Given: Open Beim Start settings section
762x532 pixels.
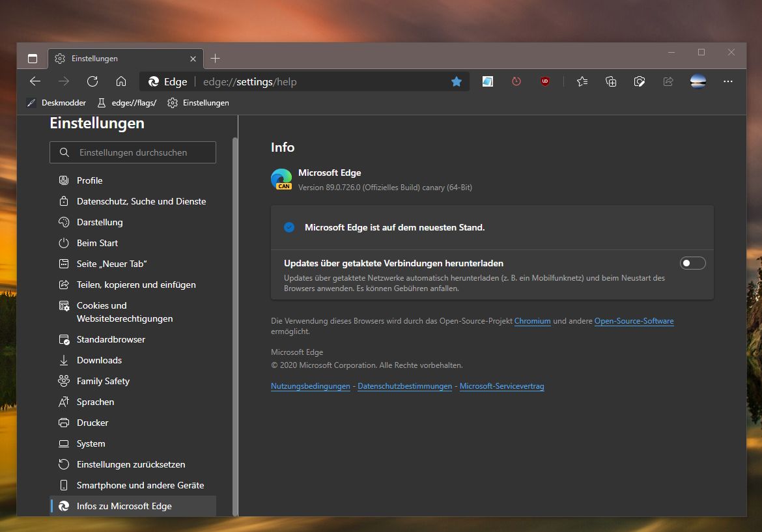Looking at the screenshot, I should [x=133, y=243].
